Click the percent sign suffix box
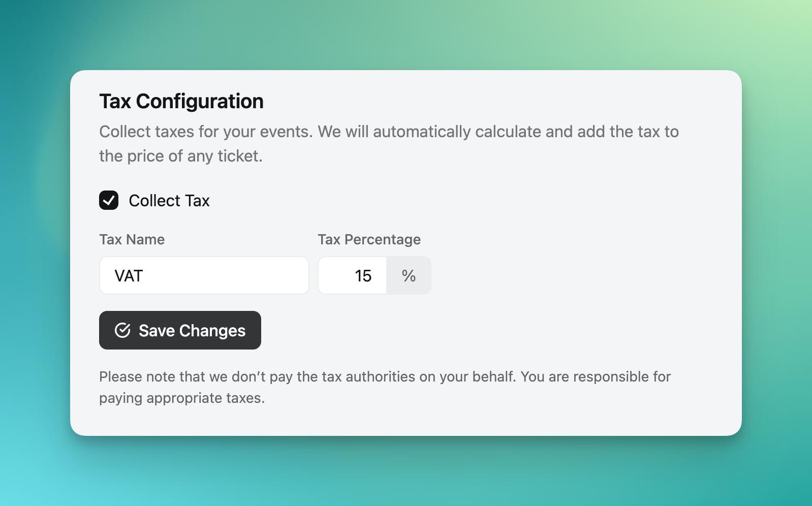This screenshot has width=812, height=506. pyautogui.click(x=409, y=275)
